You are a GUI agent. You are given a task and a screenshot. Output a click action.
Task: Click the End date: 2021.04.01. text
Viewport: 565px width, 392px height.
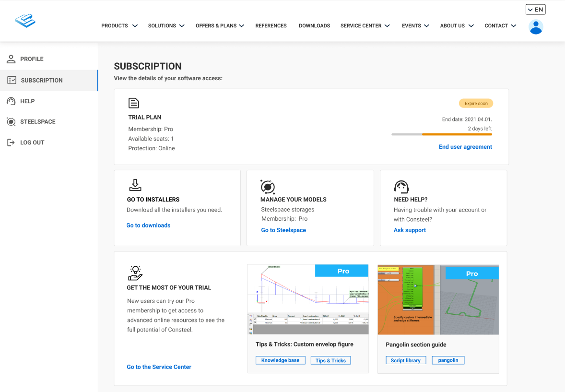(467, 119)
